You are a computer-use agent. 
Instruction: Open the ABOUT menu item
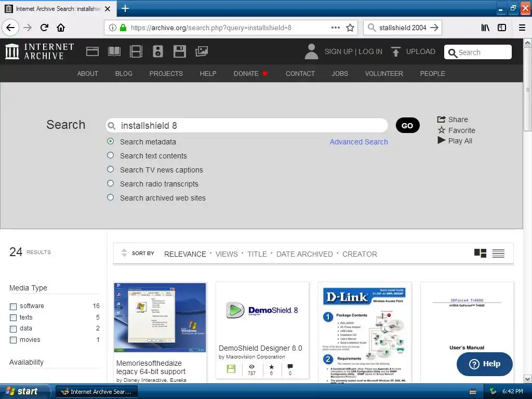(87, 74)
